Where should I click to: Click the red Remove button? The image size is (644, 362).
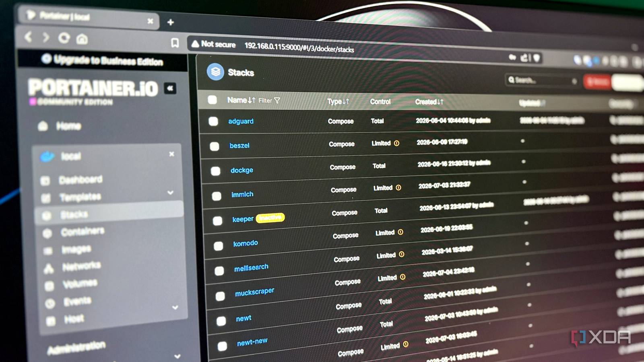597,82
